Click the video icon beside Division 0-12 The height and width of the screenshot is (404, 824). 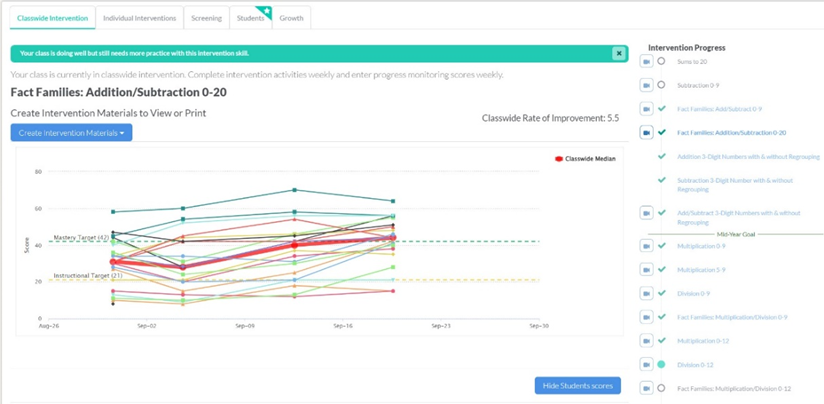point(646,365)
